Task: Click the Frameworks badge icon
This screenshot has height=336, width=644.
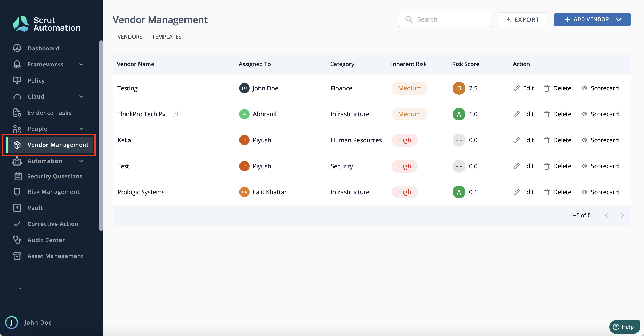Action: pos(17,64)
